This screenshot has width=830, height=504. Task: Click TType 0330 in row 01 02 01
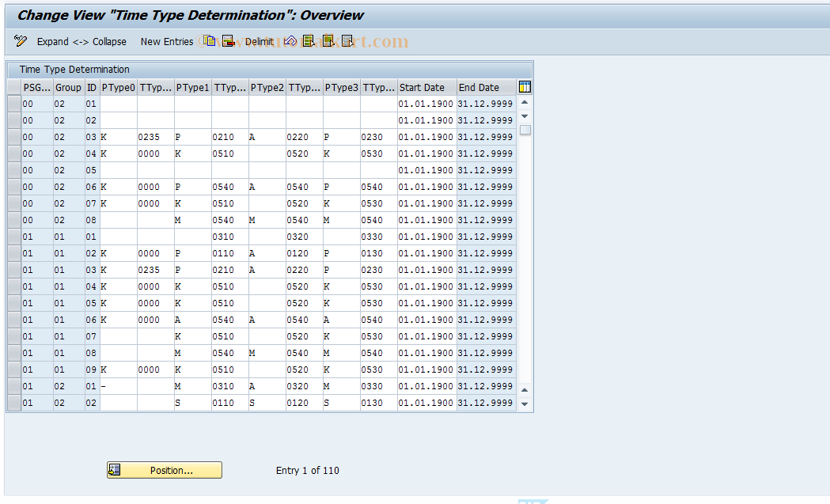click(378, 386)
